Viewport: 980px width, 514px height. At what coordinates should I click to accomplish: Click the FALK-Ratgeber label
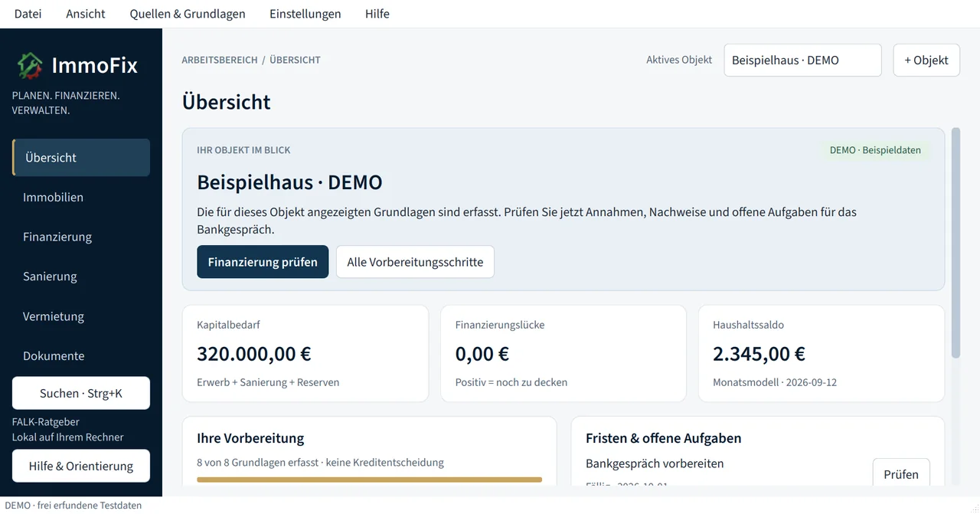[46, 422]
